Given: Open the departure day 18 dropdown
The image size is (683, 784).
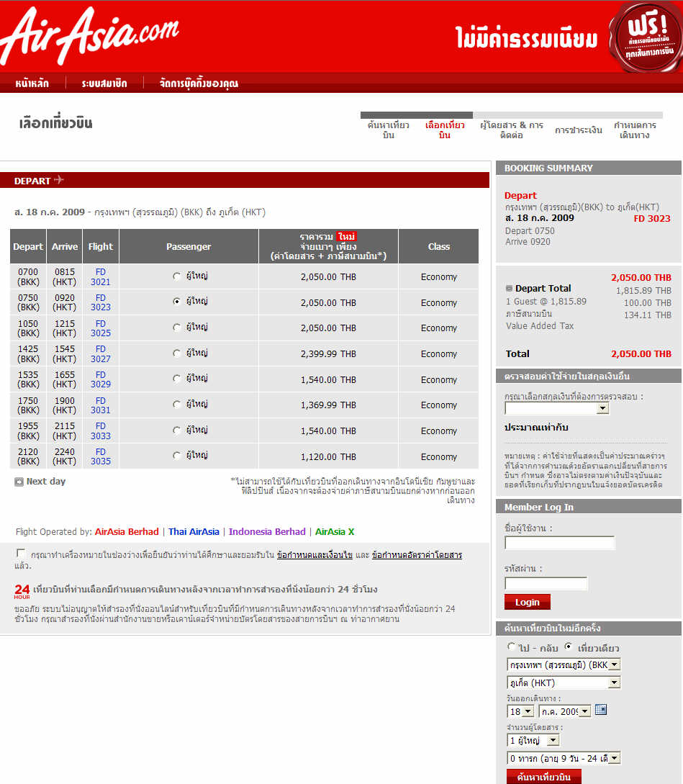Looking at the screenshot, I should (x=520, y=711).
